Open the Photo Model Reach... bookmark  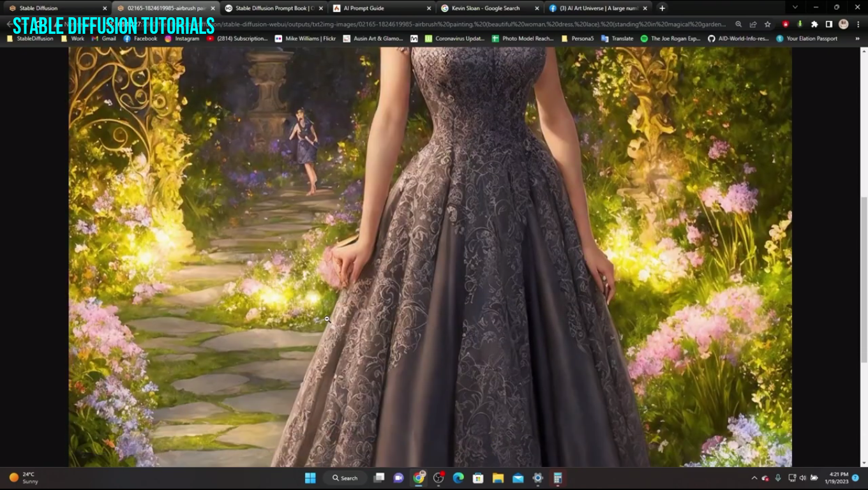pyautogui.click(x=523, y=38)
